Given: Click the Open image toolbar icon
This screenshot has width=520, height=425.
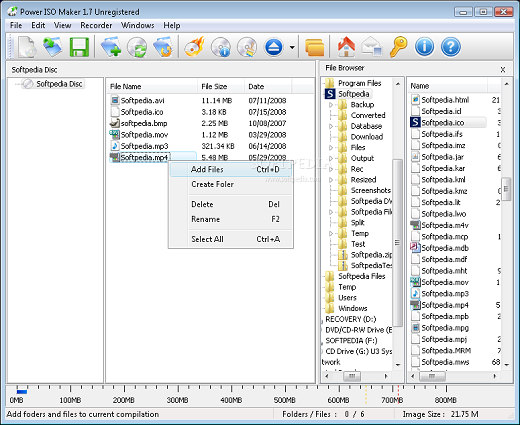Looking at the screenshot, I should pos(52,47).
